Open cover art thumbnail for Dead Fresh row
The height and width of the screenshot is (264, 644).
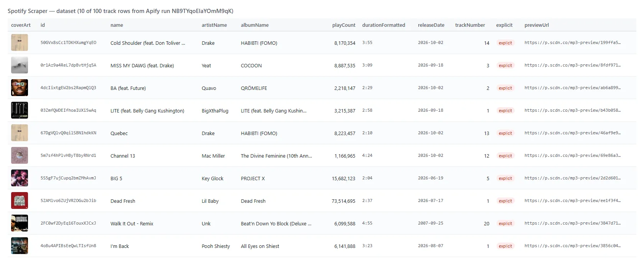click(20, 200)
